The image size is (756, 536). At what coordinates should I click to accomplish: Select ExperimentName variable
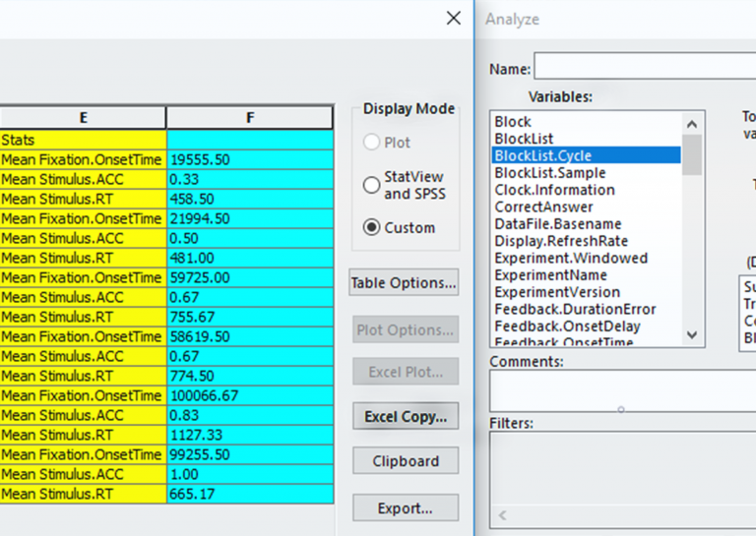point(587,275)
